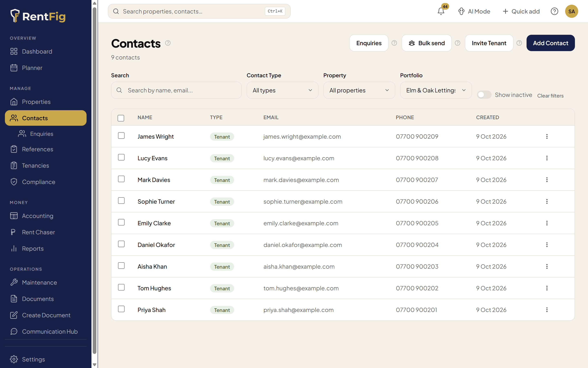Open row actions menu for Tom Hughes

pyautogui.click(x=547, y=288)
